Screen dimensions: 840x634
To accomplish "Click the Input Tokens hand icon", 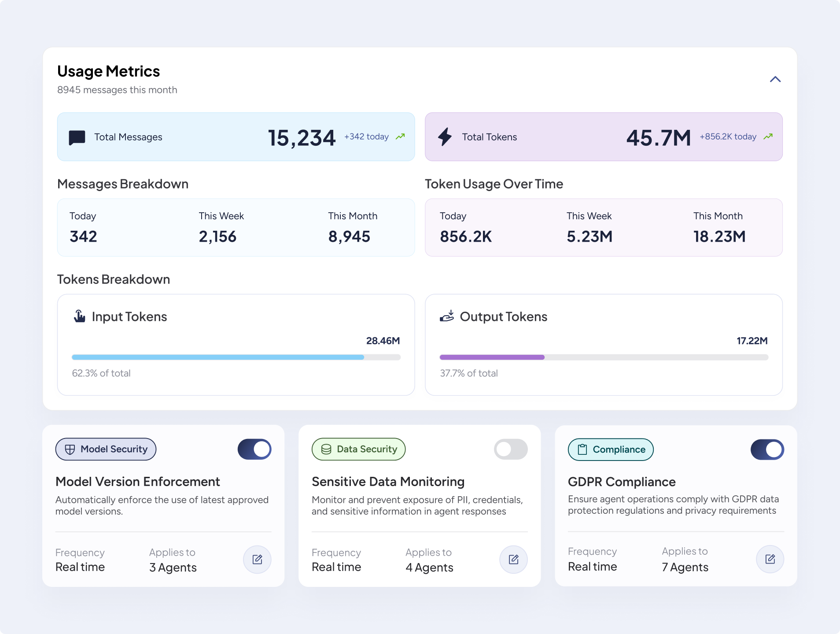I will pyautogui.click(x=80, y=316).
